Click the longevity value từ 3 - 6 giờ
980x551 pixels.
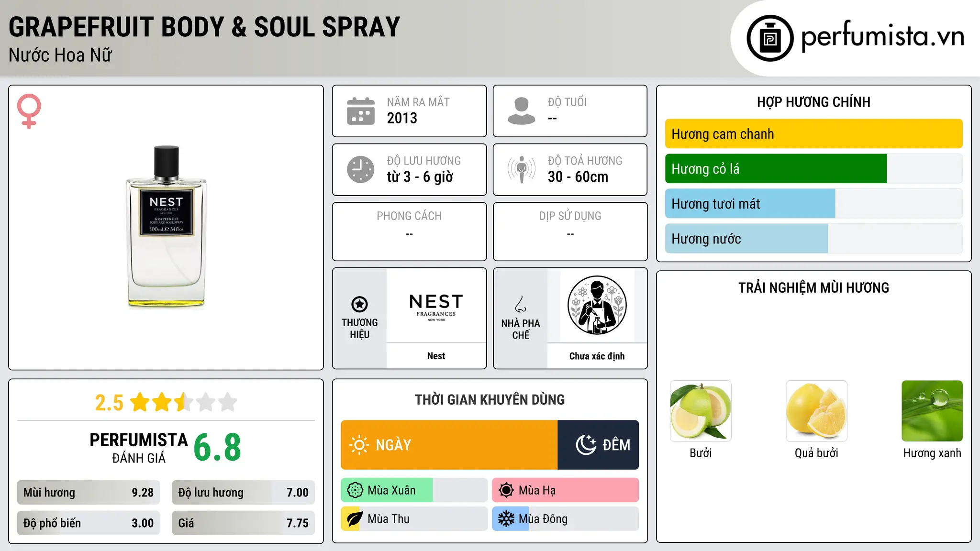coord(420,177)
